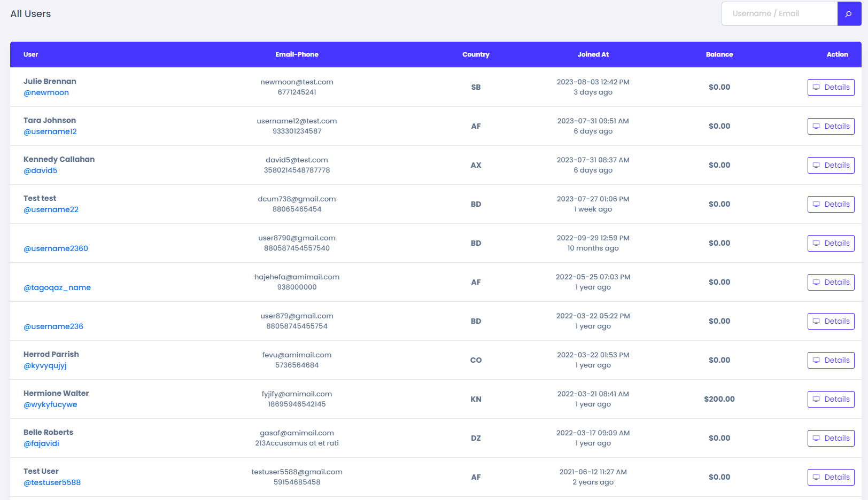Open Details for Test User row
The height and width of the screenshot is (500, 868).
coord(831,477)
